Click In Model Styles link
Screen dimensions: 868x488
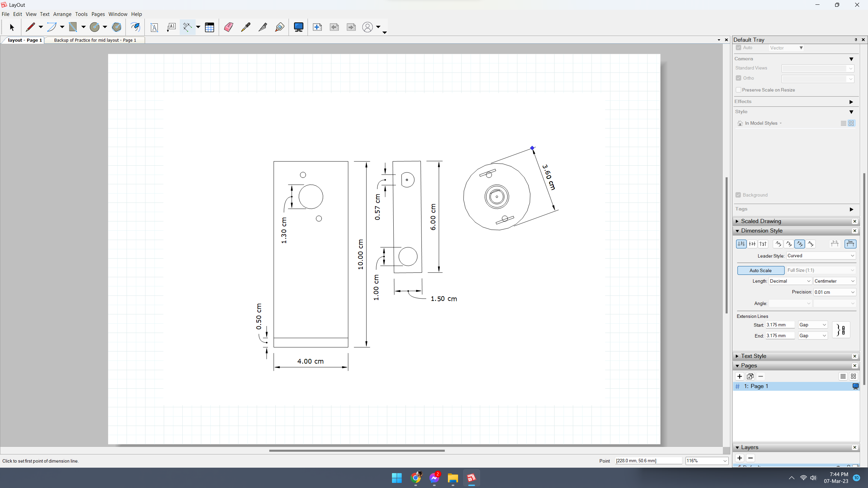[761, 123]
